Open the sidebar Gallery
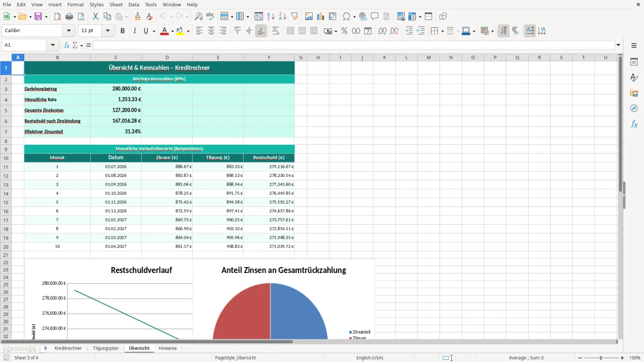The width and height of the screenshot is (644, 362). pyautogui.click(x=634, y=93)
